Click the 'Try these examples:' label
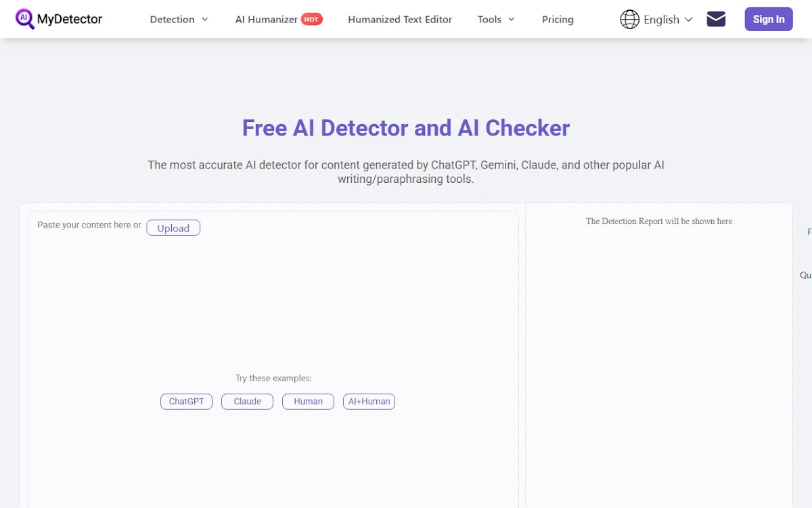 tap(273, 378)
